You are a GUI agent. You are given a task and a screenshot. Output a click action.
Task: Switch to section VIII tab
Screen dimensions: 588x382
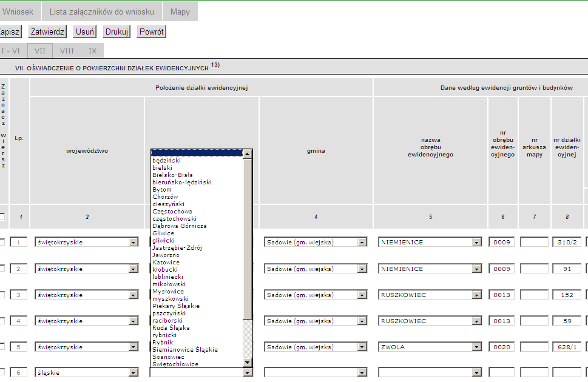coord(67,51)
